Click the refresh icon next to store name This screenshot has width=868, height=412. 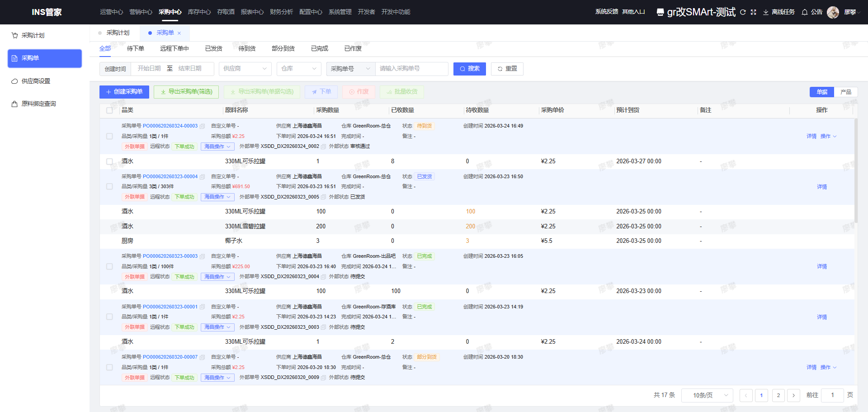tap(743, 12)
